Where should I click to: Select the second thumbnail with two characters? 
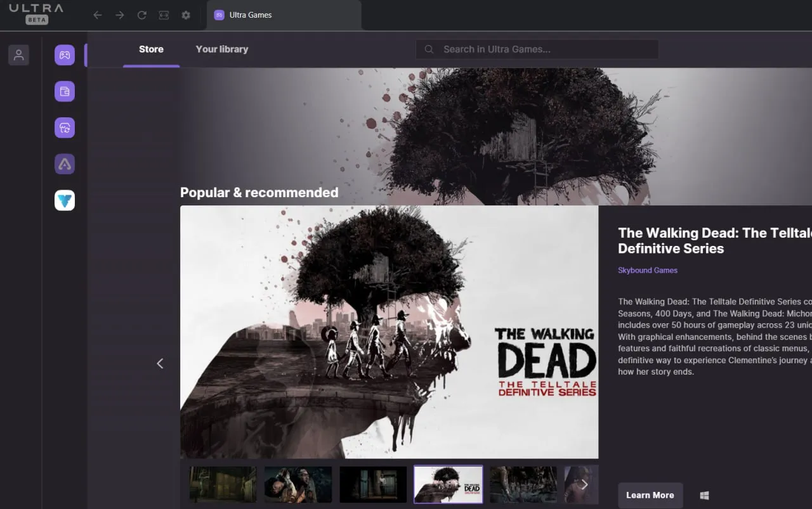298,485
